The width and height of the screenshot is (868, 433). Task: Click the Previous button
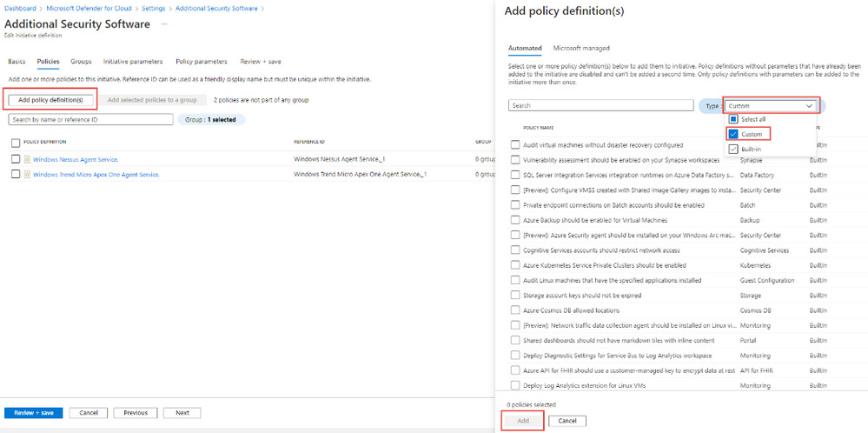point(136,413)
